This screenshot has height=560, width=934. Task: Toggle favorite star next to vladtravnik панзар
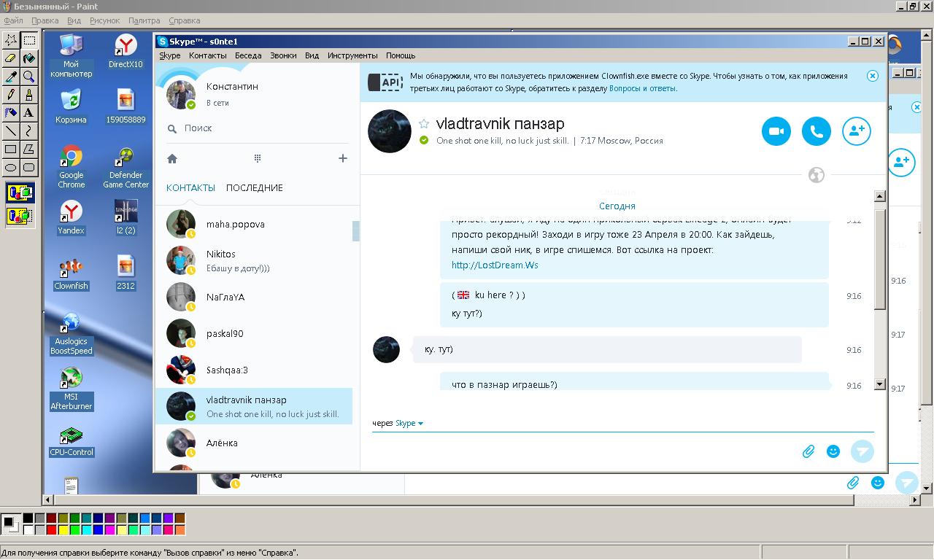tap(424, 124)
